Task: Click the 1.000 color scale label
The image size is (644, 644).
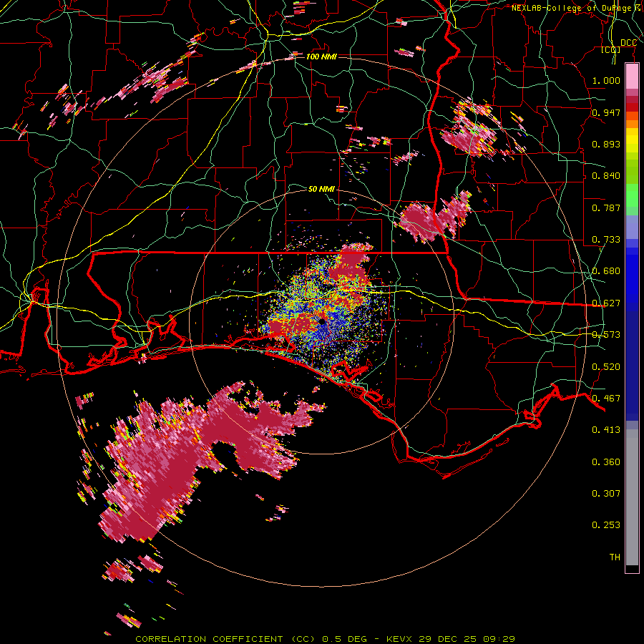Action: pyautogui.click(x=606, y=80)
